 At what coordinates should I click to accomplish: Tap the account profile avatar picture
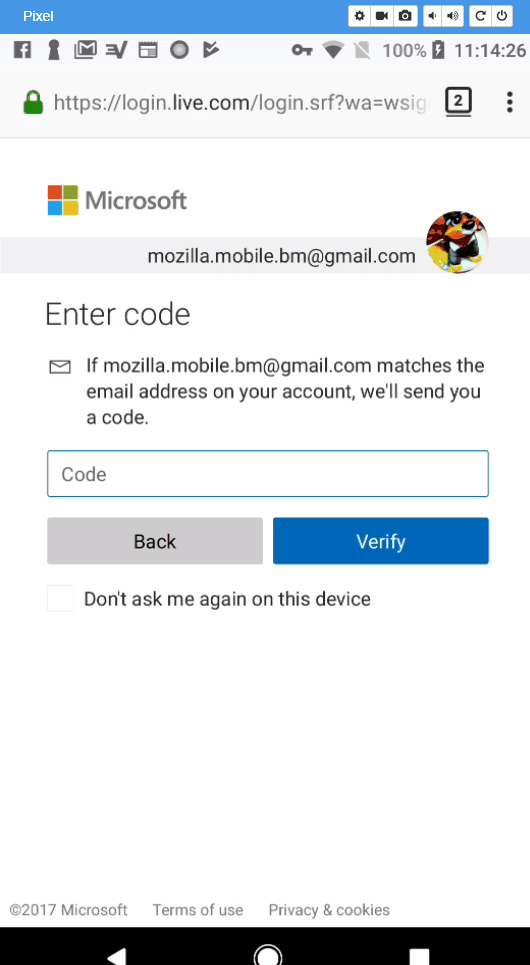[457, 242]
